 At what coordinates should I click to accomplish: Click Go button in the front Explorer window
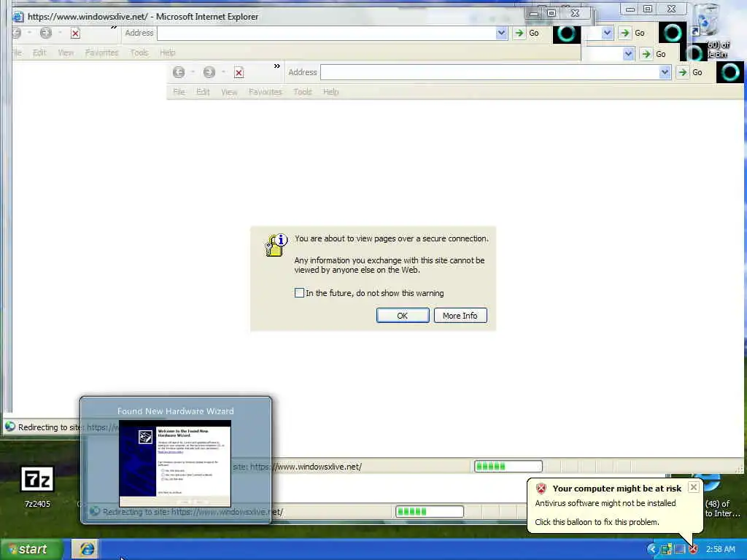coord(691,72)
